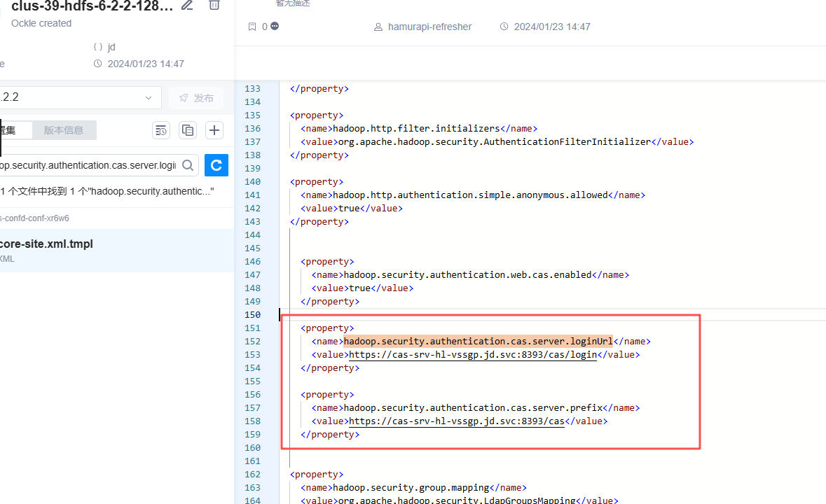826x504 pixels.
Task: Click line number 150 in gutter
Action: 252,314
